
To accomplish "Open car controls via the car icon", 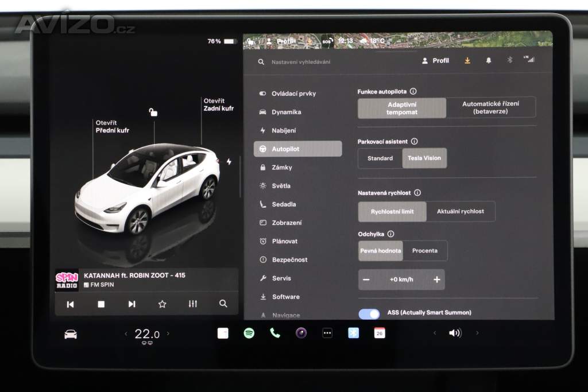I will (x=71, y=334).
